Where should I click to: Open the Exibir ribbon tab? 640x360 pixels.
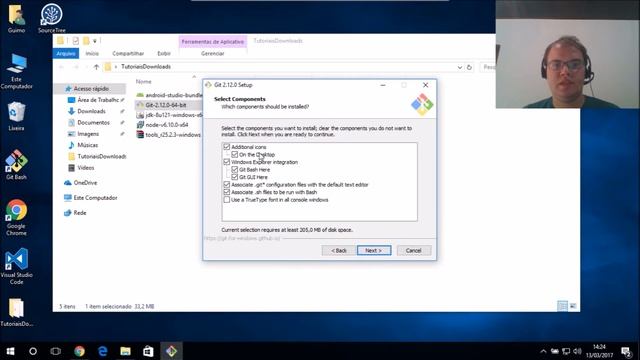[164, 53]
